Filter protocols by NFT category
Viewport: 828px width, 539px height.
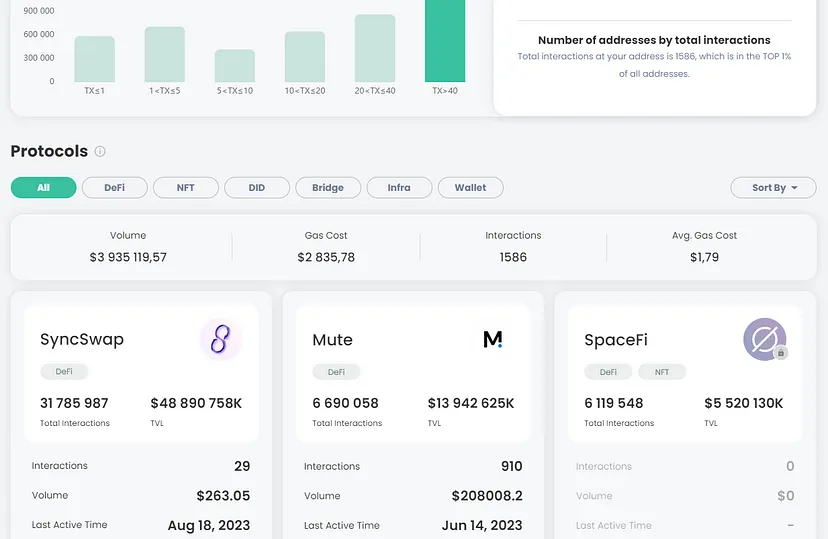186,187
